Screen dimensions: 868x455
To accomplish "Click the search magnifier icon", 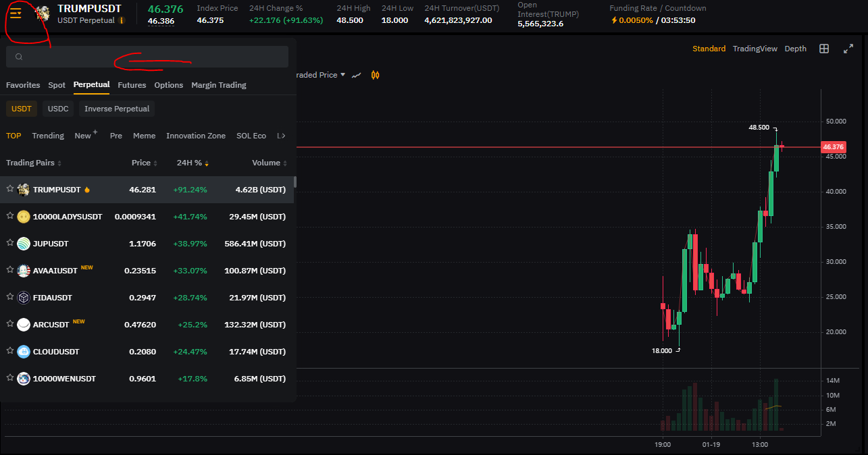I will [19, 57].
